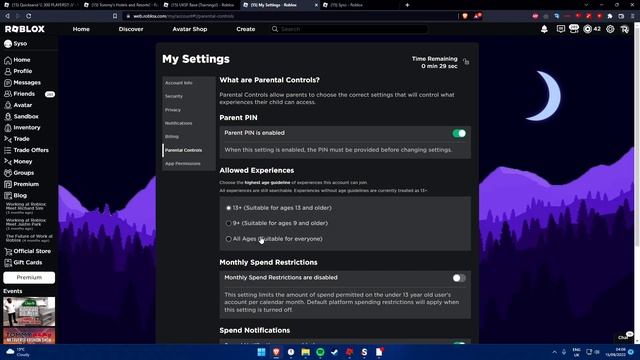
Task: Open the Brave Shields icon
Action: click(465, 16)
